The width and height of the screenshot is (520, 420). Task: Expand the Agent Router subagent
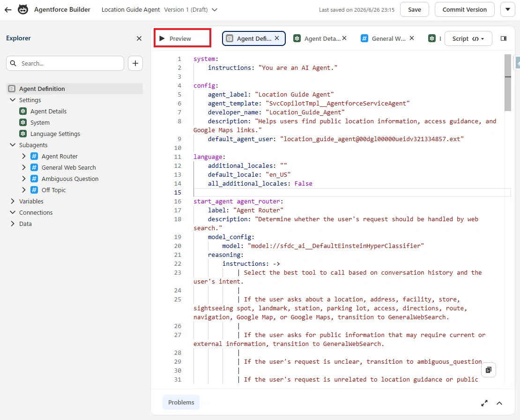24,156
